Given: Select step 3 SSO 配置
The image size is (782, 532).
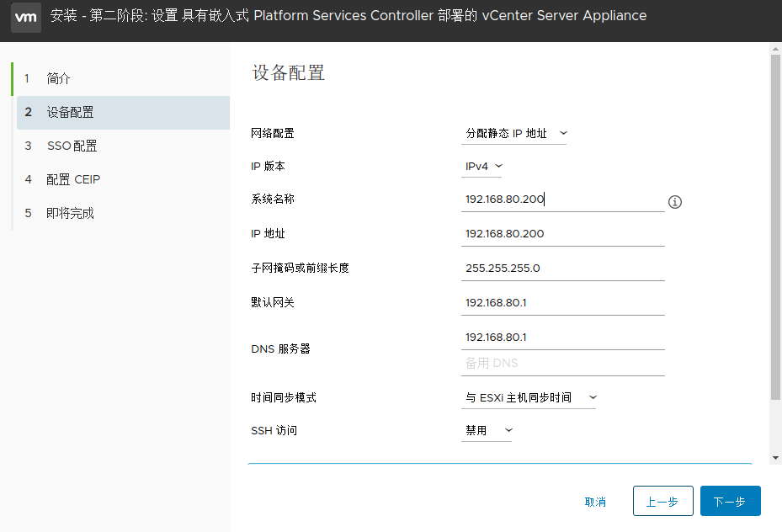Looking at the screenshot, I should point(123,146).
